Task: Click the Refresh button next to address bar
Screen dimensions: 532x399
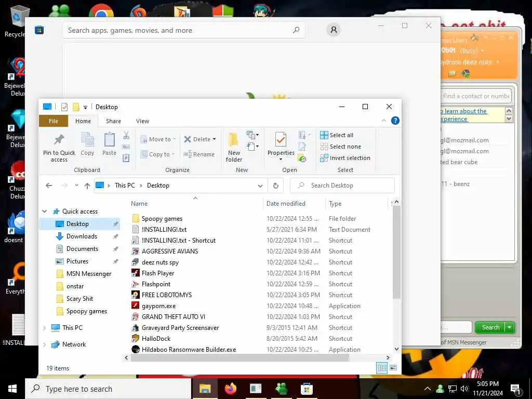Action: point(276,185)
